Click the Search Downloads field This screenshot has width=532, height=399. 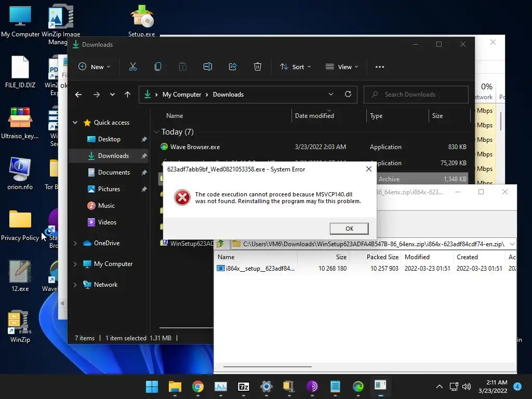[x=416, y=95]
